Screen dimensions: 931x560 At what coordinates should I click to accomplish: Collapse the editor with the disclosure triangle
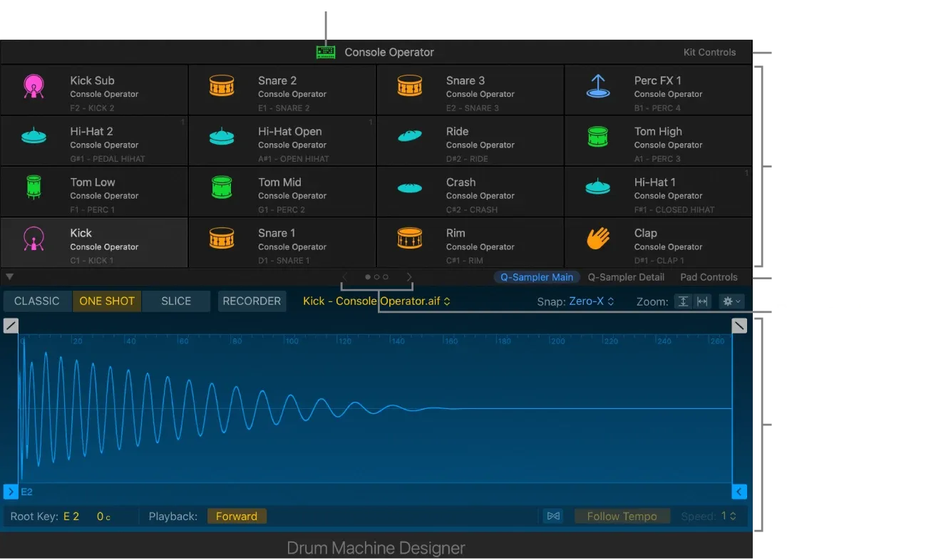(9, 276)
